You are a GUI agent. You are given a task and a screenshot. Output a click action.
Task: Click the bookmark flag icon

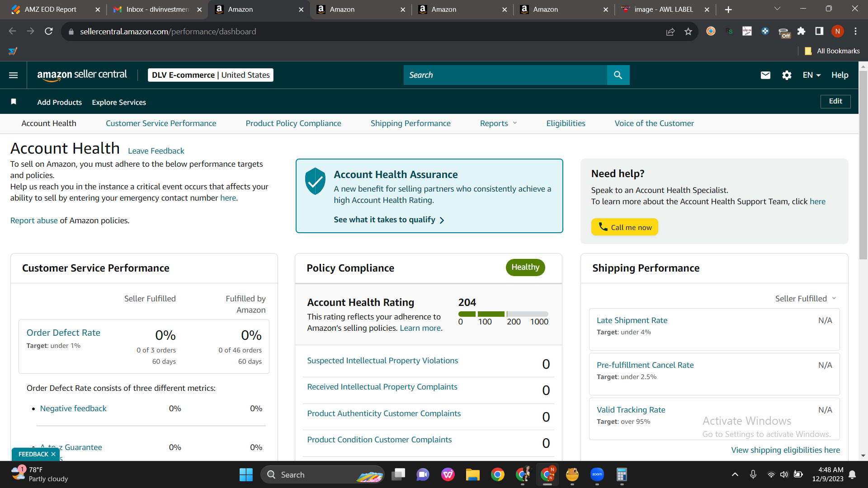(x=14, y=102)
